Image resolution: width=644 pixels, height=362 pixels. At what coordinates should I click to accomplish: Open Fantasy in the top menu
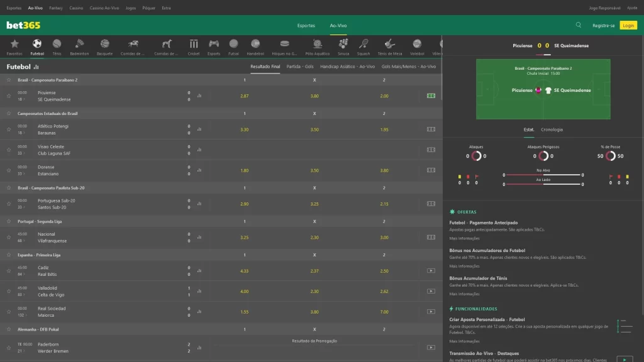tap(56, 8)
